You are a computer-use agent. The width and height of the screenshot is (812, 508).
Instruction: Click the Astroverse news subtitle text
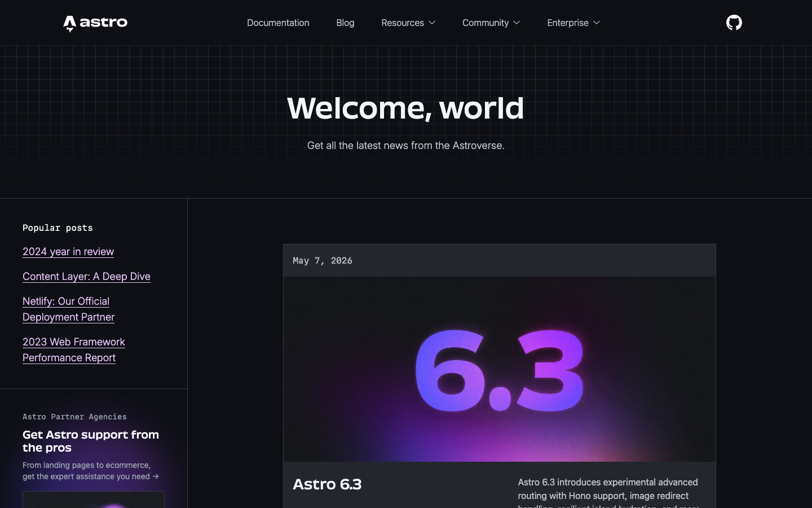406,146
